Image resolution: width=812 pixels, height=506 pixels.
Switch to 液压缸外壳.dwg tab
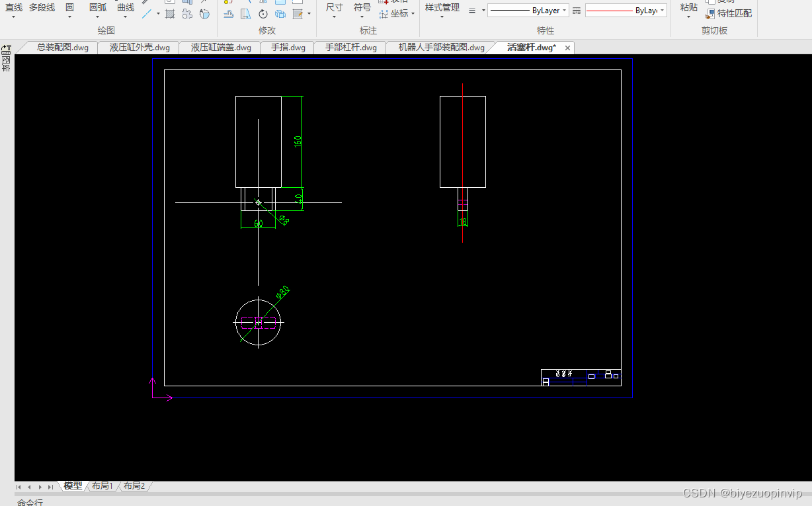tap(140, 48)
